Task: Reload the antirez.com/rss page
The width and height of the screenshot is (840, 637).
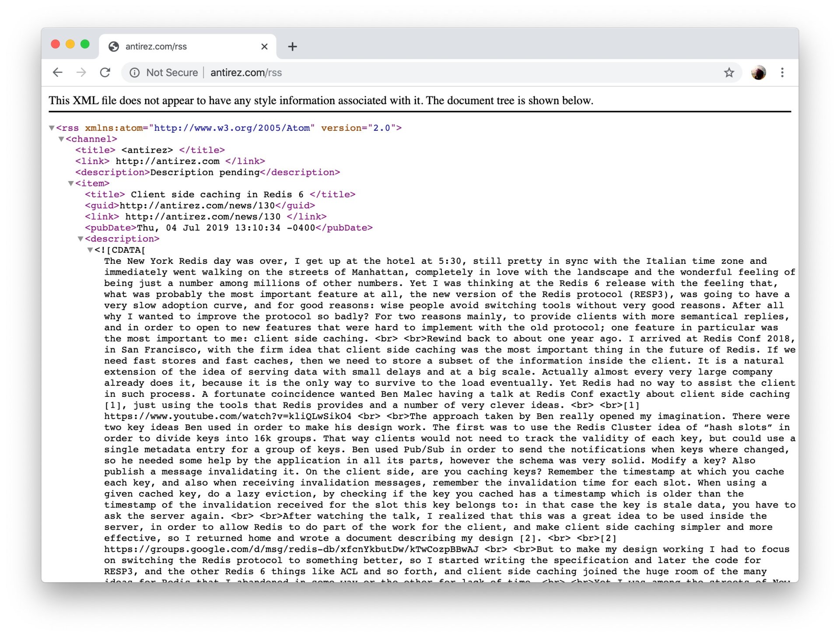Action: tap(105, 73)
